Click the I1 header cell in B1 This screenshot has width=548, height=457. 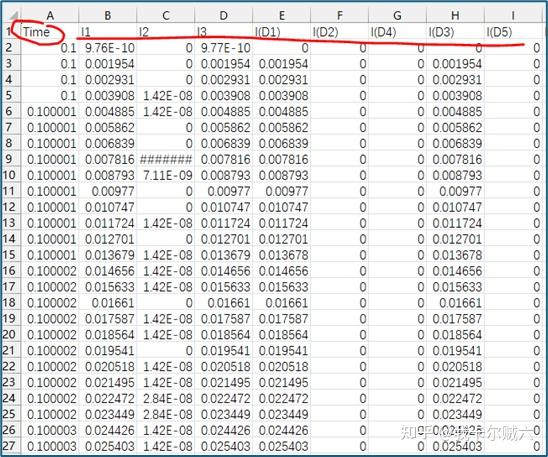click(108, 32)
